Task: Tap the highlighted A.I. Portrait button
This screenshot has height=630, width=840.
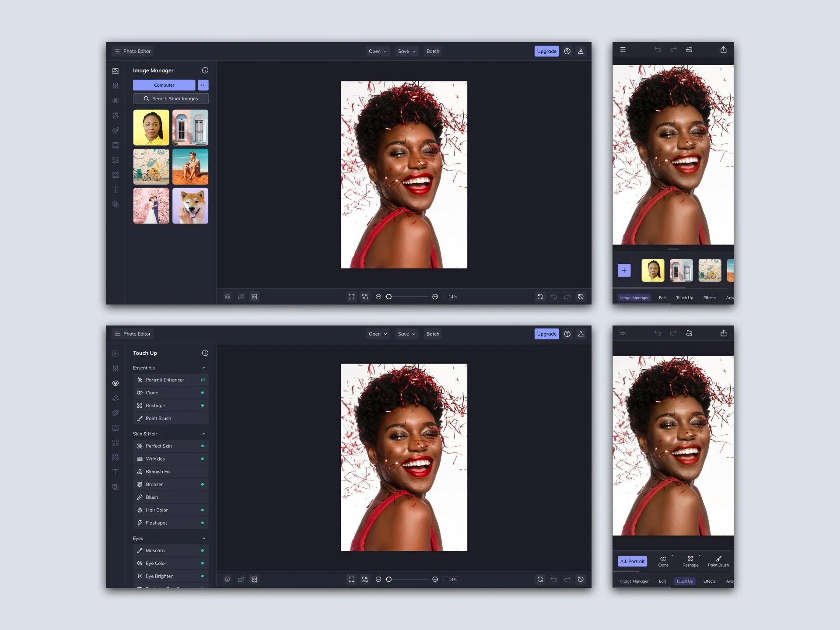Action: (x=632, y=561)
